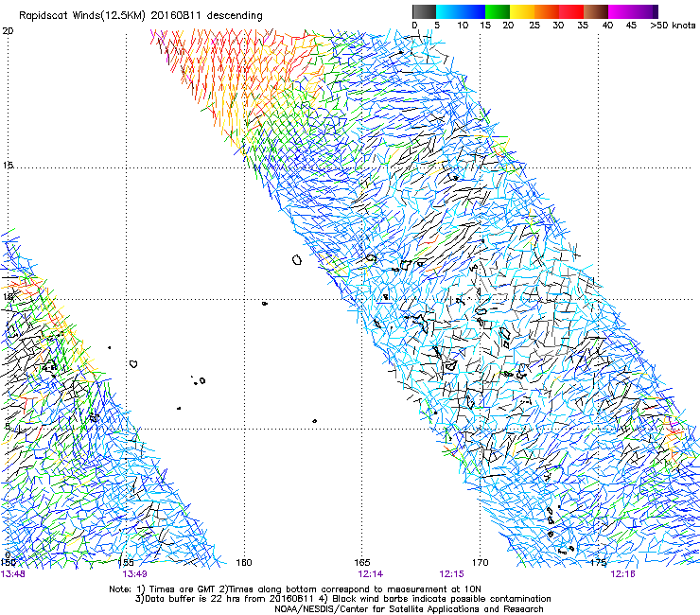The width and height of the screenshot is (700, 615).
Task: Select the orange 25-30 knots legend segment
Action: pos(547,11)
